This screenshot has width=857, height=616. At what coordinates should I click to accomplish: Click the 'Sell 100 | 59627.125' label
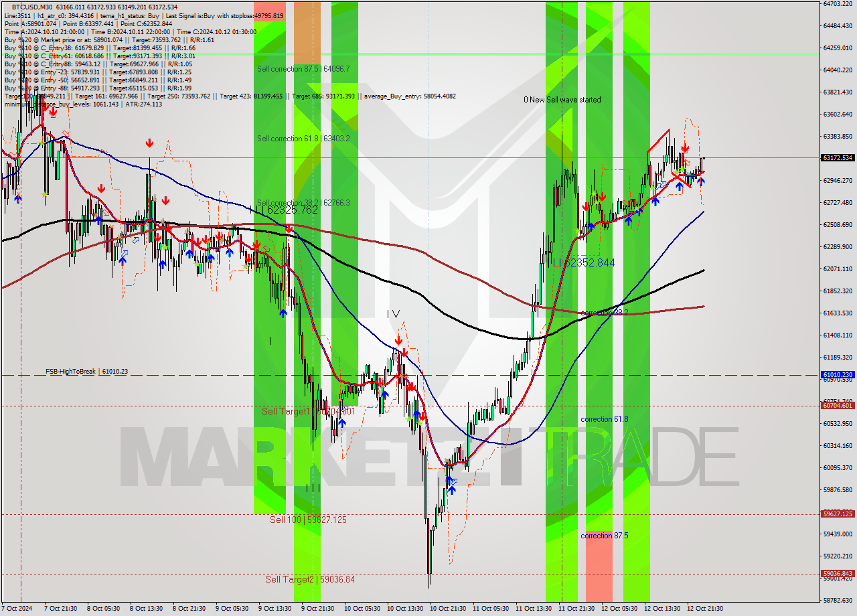(308, 520)
